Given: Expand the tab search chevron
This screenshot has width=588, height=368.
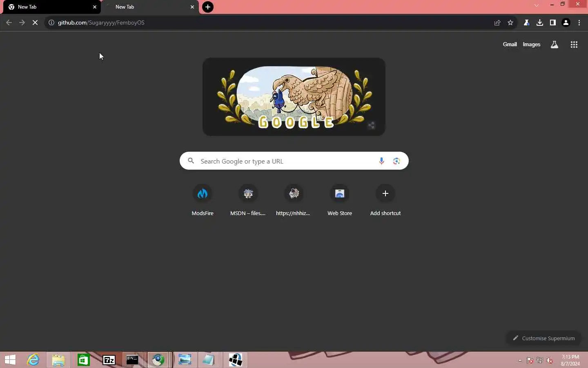Looking at the screenshot, I should 537,5.
